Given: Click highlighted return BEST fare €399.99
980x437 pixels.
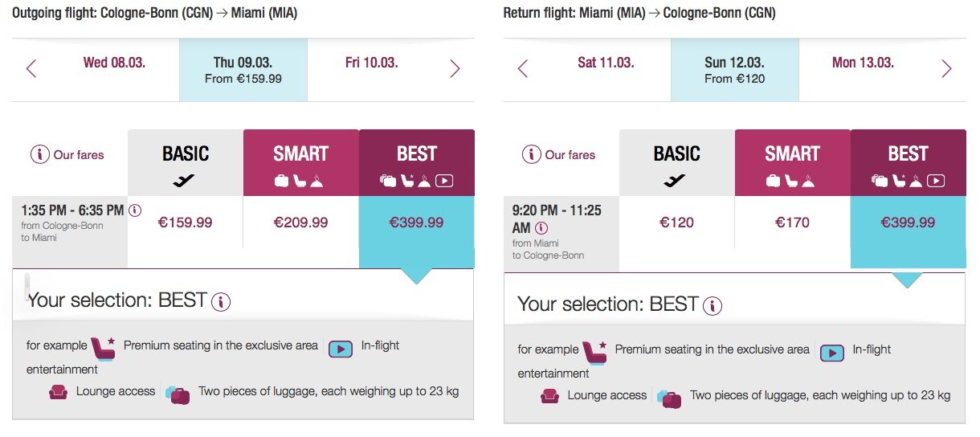Looking at the screenshot, I should 909,223.
